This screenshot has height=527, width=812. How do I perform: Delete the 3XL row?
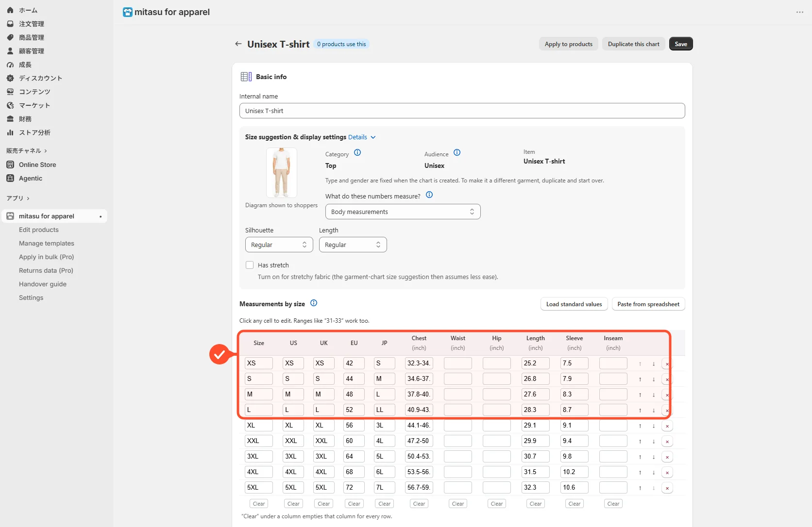[667, 457]
